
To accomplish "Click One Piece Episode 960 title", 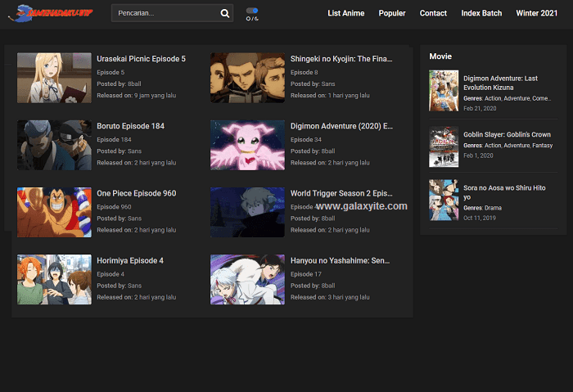I will pos(137,193).
